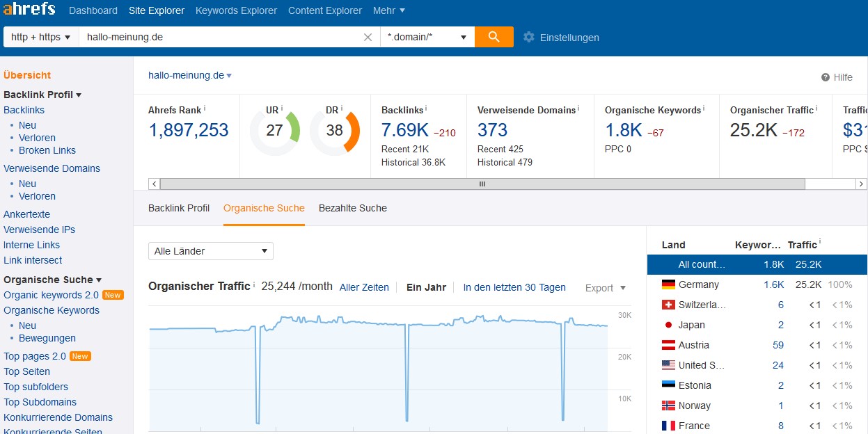Click info icon beside Traffic column header

(x=820, y=243)
